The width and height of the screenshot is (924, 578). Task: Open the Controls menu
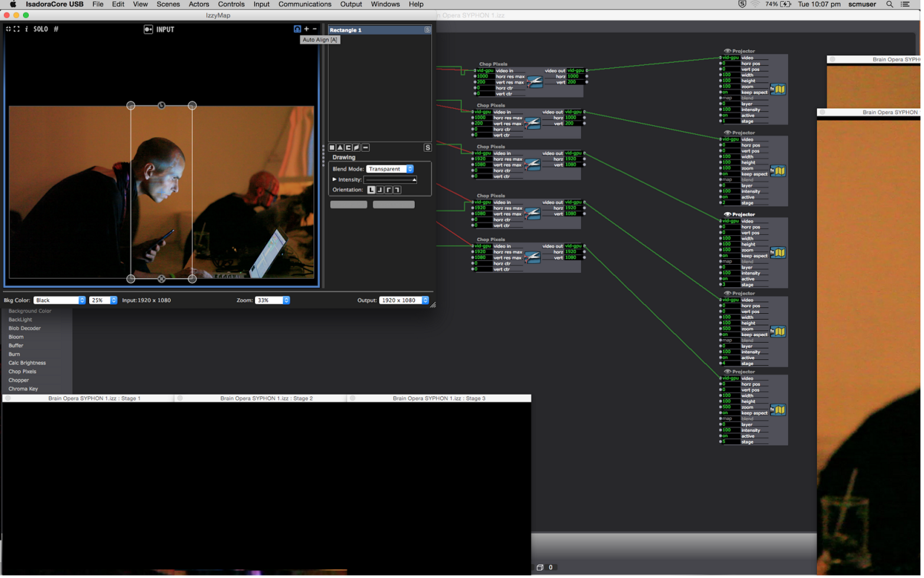point(231,4)
